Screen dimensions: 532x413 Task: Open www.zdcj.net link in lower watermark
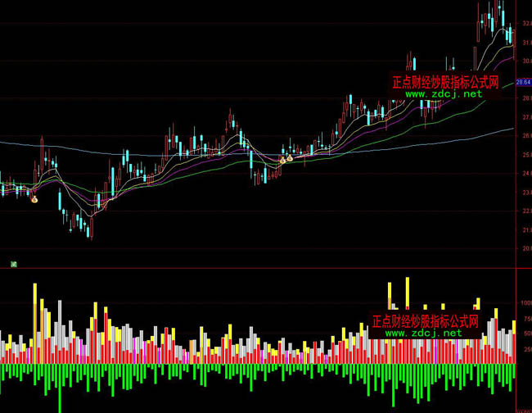coord(423,333)
